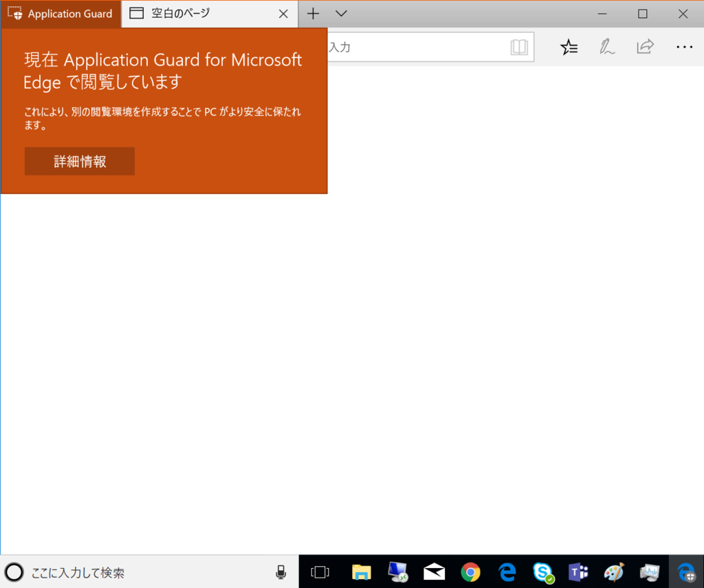Open Microsoft Teams from the taskbar
The width and height of the screenshot is (704, 588).
tap(578, 571)
